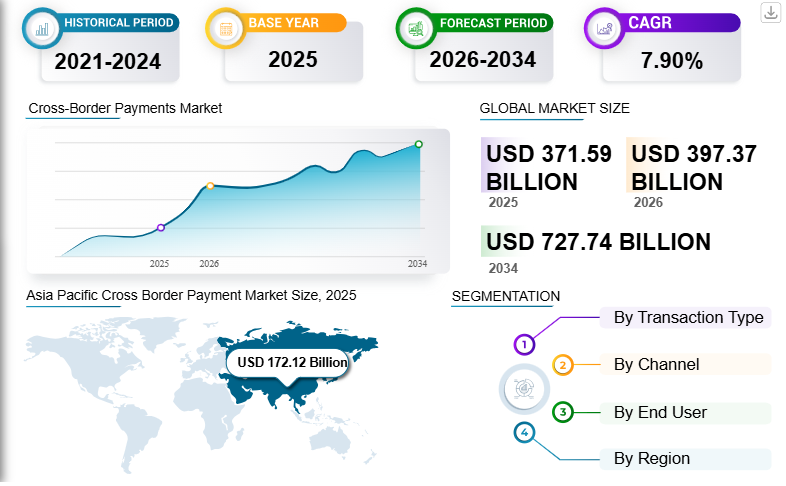Open the By Transaction Type segment
Viewport: 786px width, 486px height.
point(685,317)
